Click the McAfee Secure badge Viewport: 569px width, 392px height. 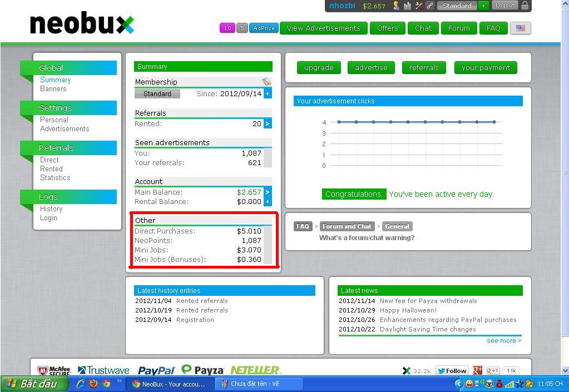pyautogui.click(x=54, y=371)
